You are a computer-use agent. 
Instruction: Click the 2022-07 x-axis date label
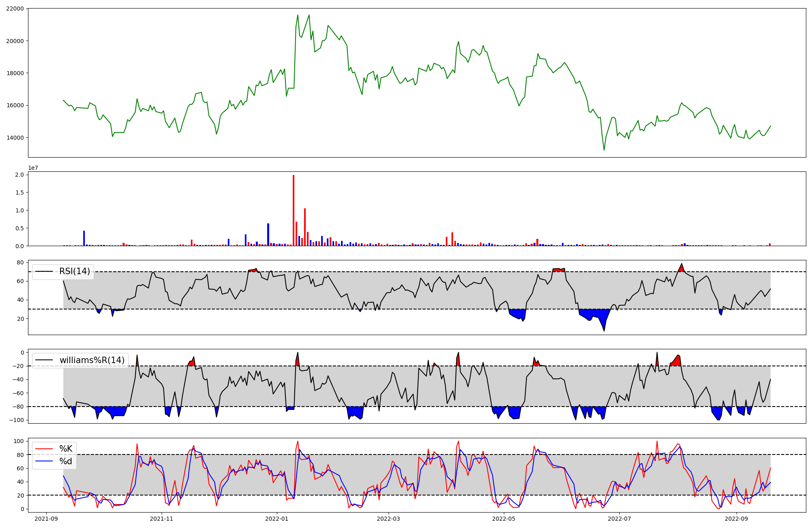point(620,519)
